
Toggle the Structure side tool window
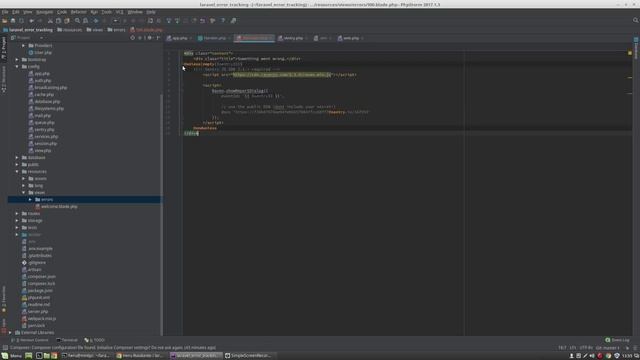4,79
